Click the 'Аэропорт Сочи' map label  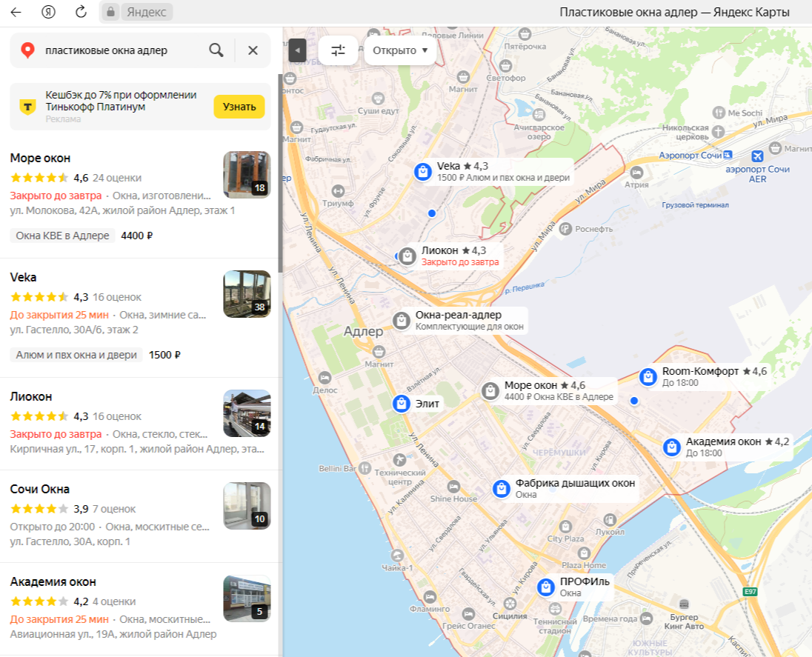[690, 156]
